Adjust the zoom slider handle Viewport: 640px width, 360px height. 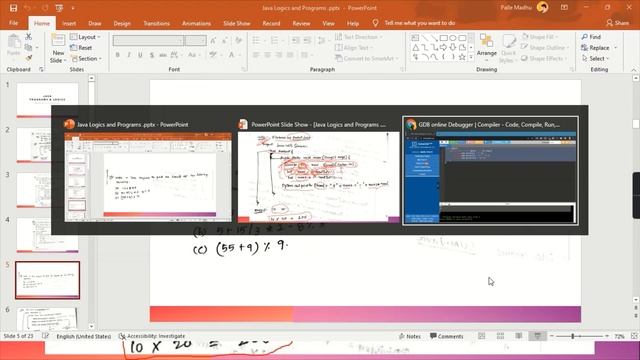[x=573, y=336]
